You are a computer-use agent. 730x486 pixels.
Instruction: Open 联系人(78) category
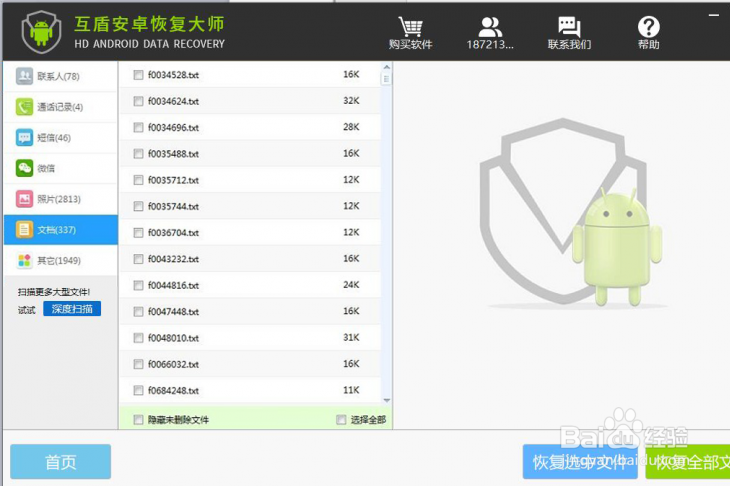(61, 76)
